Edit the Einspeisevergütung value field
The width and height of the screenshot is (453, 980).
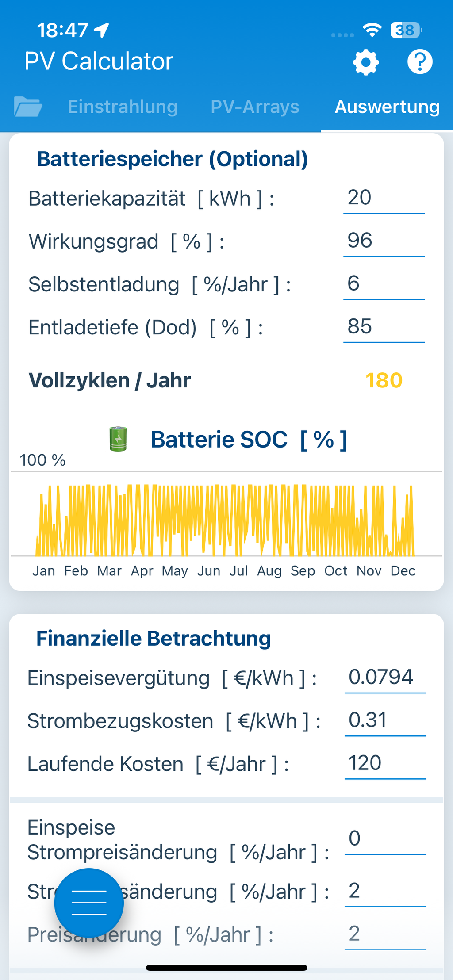pos(384,678)
